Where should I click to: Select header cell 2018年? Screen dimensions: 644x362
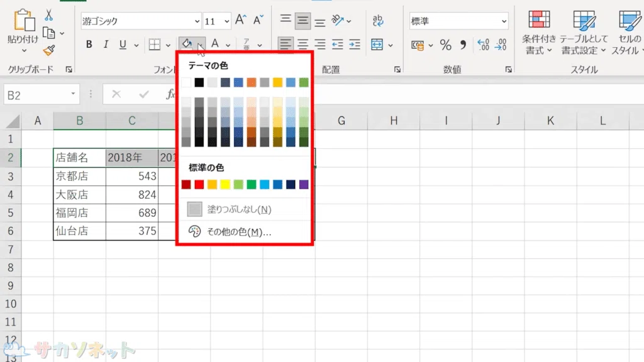(x=132, y=158)
